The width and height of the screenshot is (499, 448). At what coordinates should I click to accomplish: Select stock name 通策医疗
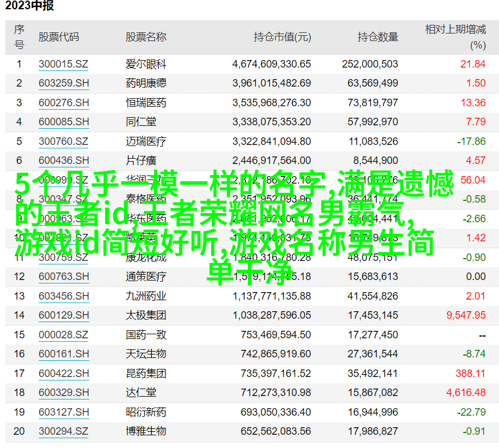tap(146, 277)
